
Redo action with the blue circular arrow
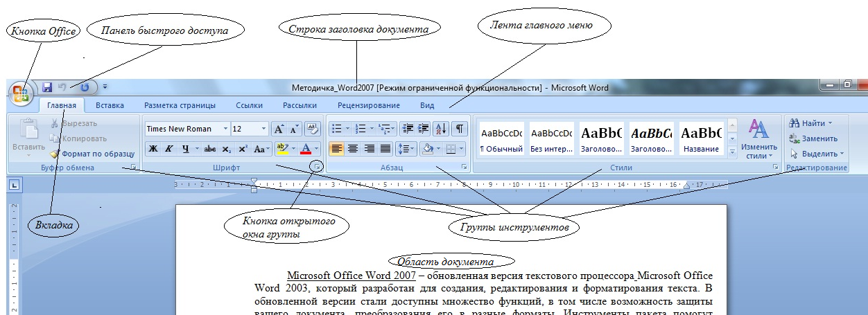[85, 87]
